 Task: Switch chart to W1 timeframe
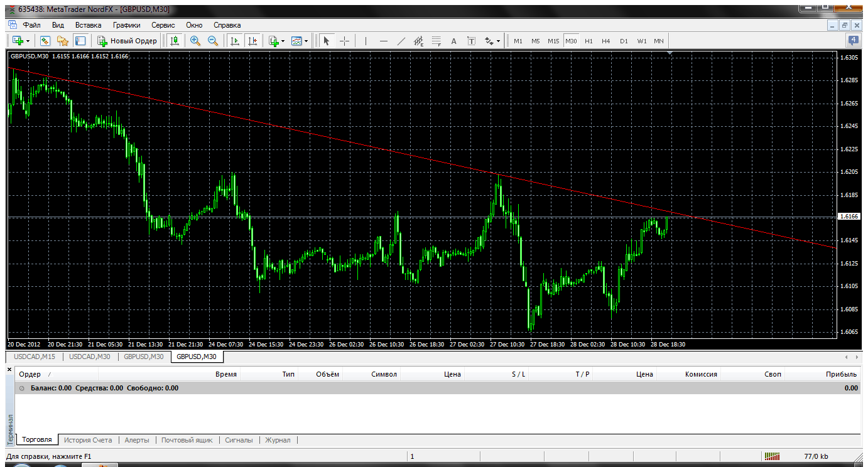coord(641,41)
